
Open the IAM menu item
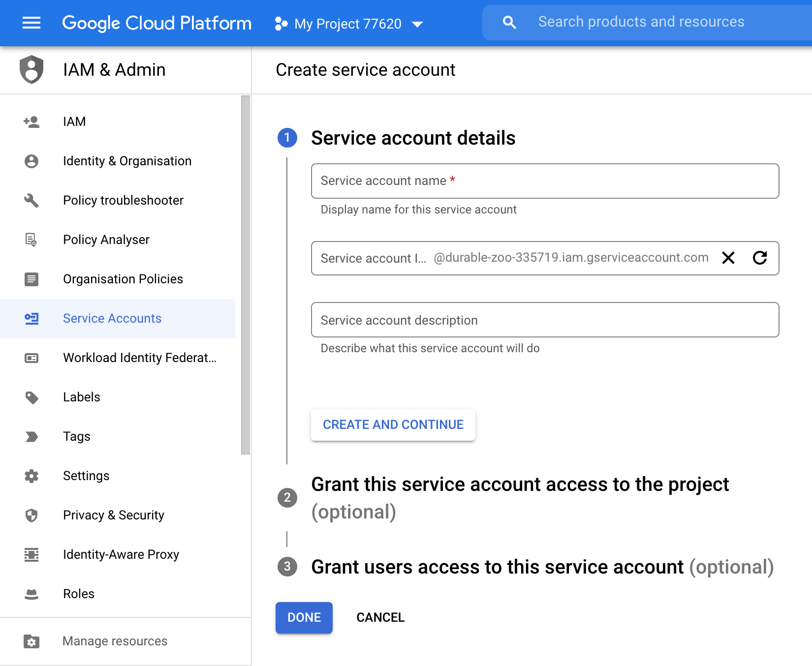point(118,121)
